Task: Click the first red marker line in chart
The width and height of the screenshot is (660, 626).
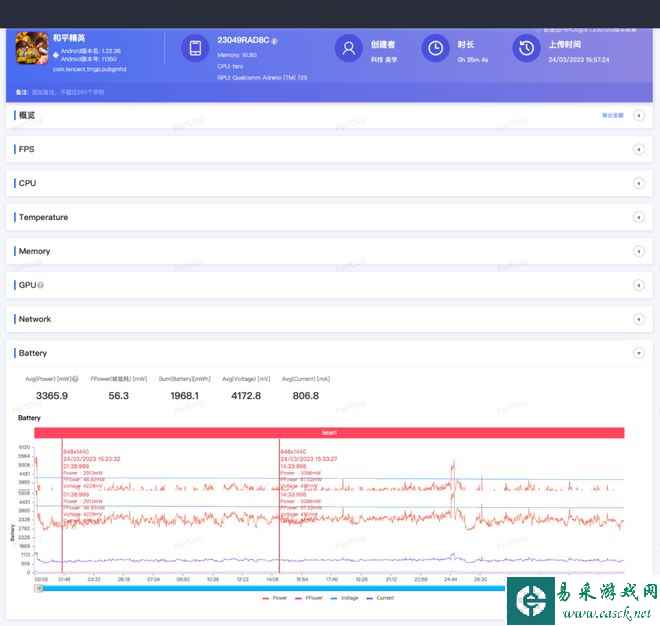Action: (x=62, y=506)
